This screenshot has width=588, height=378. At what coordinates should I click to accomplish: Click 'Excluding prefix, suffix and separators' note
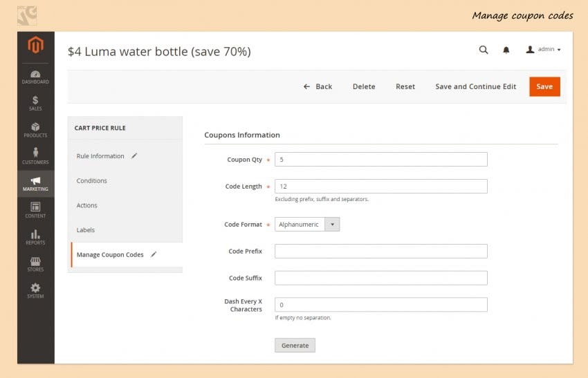click(322, 199)
